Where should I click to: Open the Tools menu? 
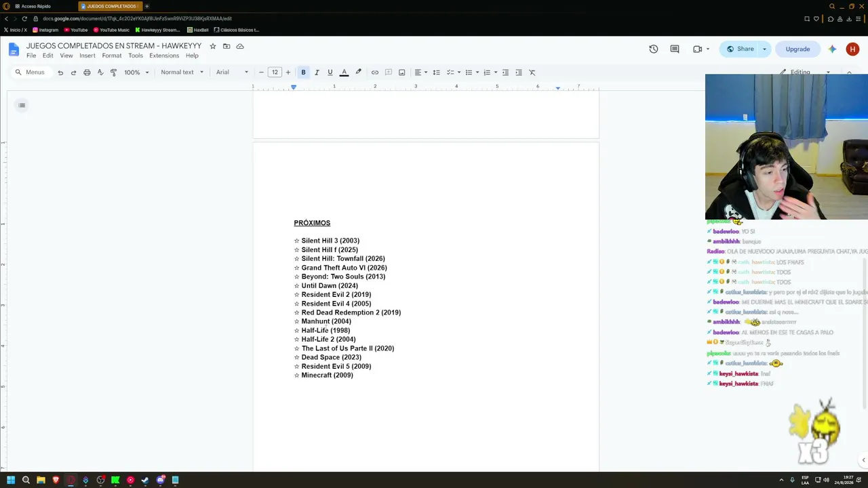pos(136,56)
